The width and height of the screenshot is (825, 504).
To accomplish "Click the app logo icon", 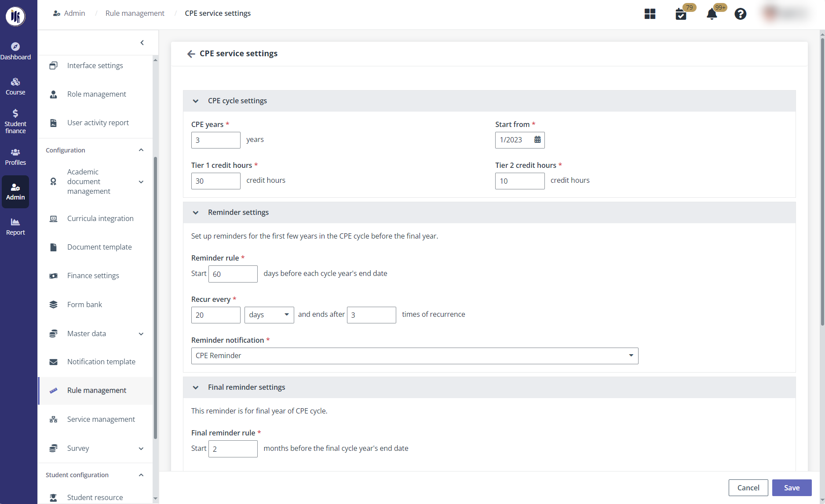I will coord(15,16).
